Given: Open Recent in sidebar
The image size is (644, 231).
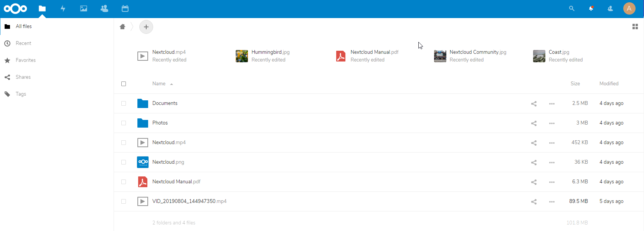Looking at the screenshot, I should [57, 43].
